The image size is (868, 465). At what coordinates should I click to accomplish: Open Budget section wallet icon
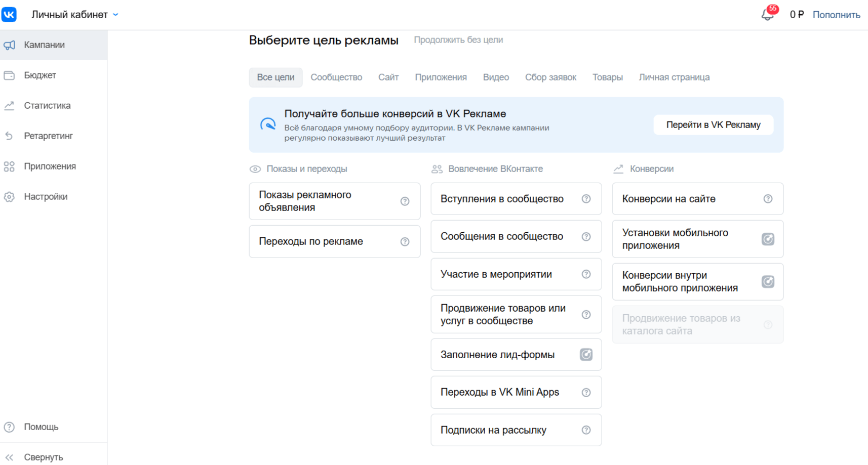(10, 75)
